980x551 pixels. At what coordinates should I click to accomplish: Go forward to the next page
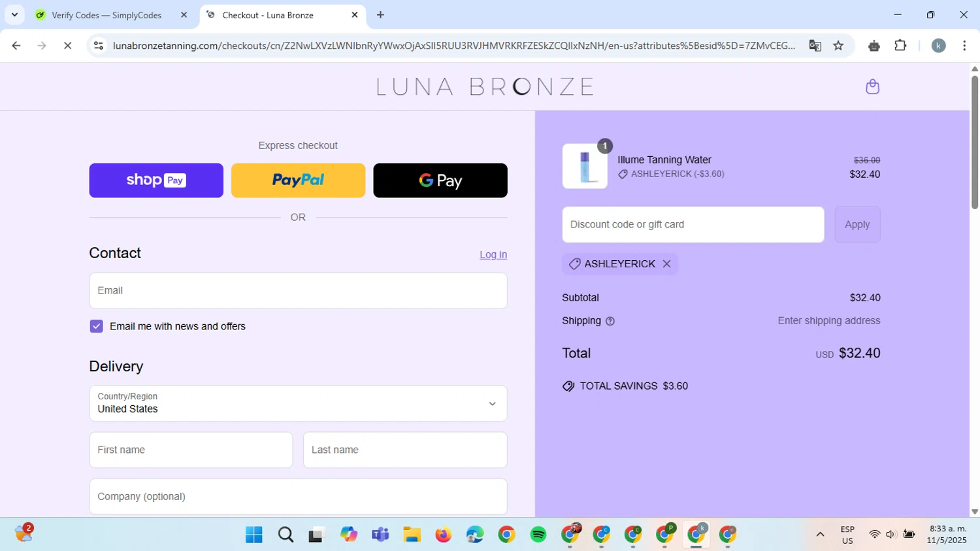tap(42, 46)
